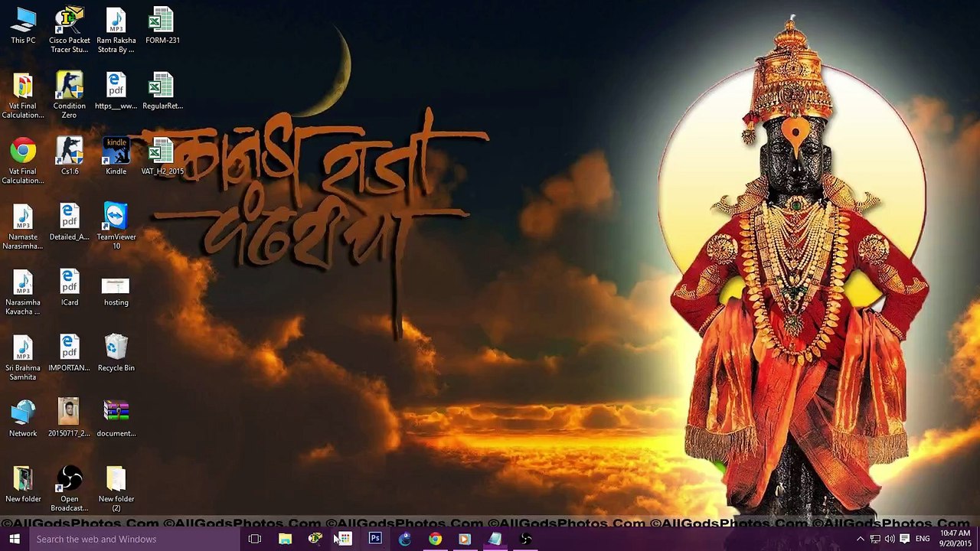This screenshot has height=551, width=980.
Task: Select the VAT_H2_2015 Excel file
Action: click(162, 158)
